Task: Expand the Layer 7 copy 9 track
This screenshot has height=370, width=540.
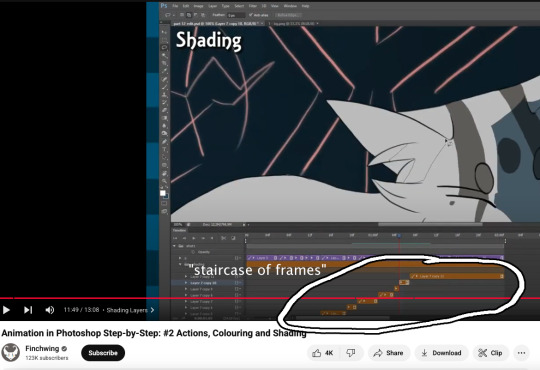Action: 186,289
